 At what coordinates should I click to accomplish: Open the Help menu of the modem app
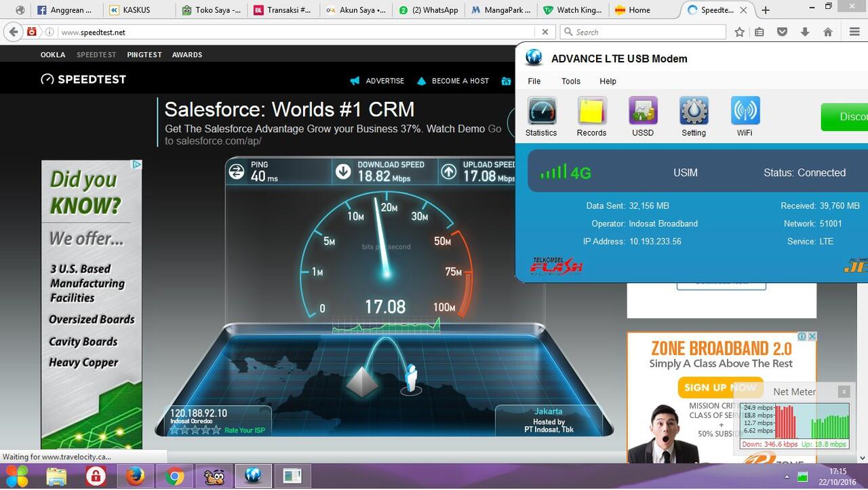coord(608,81)
